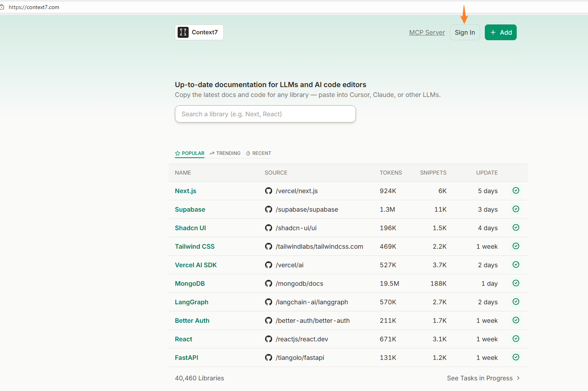Viewport: 588px width, 391px height.
Task: Click the check status icon for Tailwind CSS
Action: (516, 246)
